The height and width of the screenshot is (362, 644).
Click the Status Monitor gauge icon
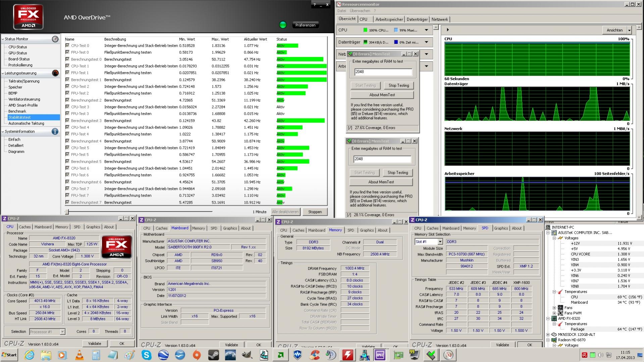click(x=55, y=39)
